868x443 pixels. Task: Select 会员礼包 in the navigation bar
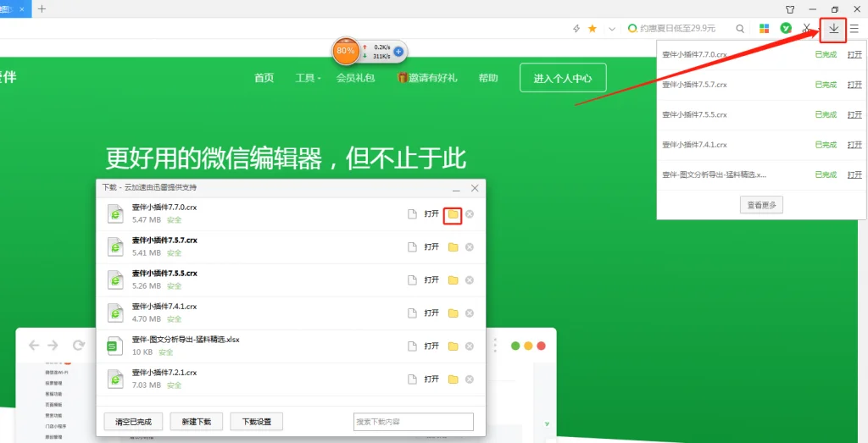(x=355, y=78)
